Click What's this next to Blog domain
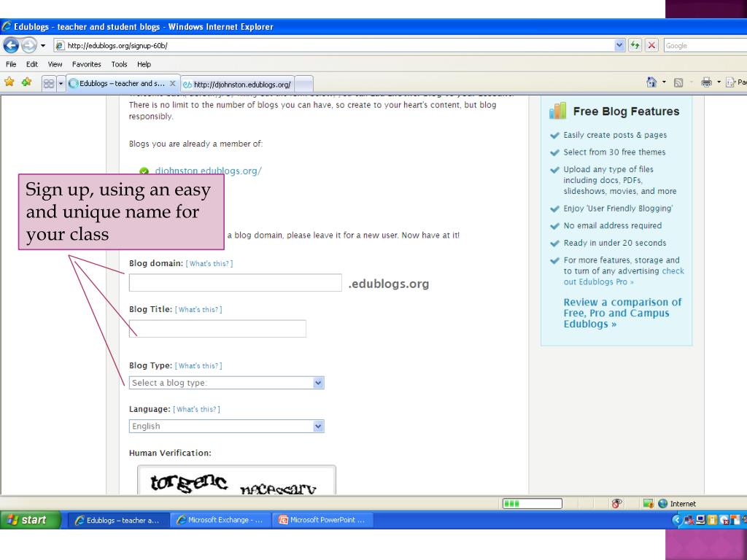The image size is (747, 560). tap(209, 263)
